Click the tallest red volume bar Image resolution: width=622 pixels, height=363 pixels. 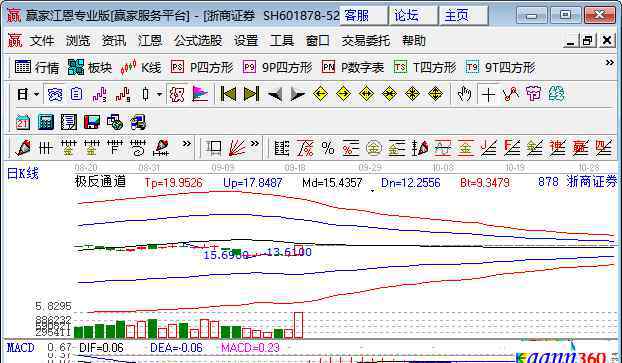click(x=299, y=325)
